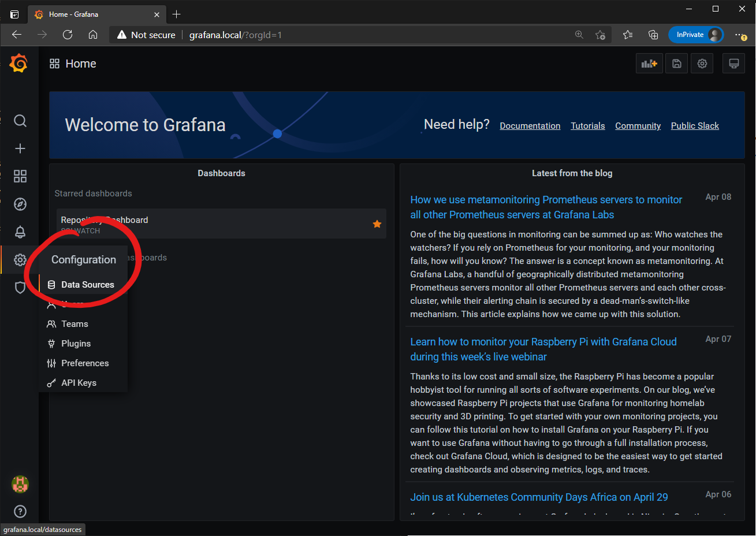Click the Cycle view mode monitor icon

(x=733, y=64)
